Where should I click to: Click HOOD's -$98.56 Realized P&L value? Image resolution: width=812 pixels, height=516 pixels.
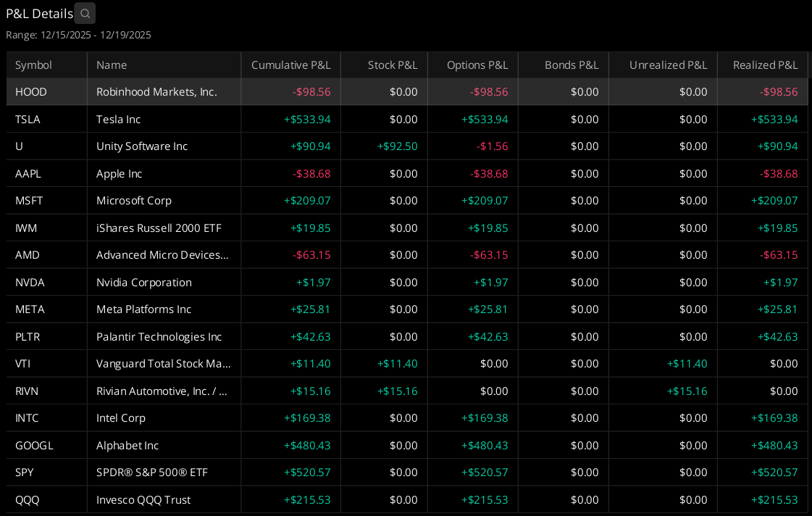(779, 92)
